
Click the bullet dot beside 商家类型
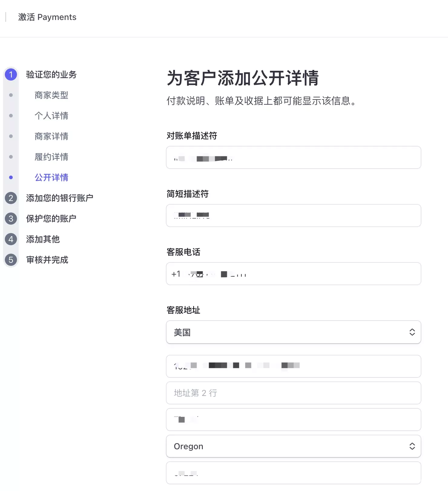[11, 95]
